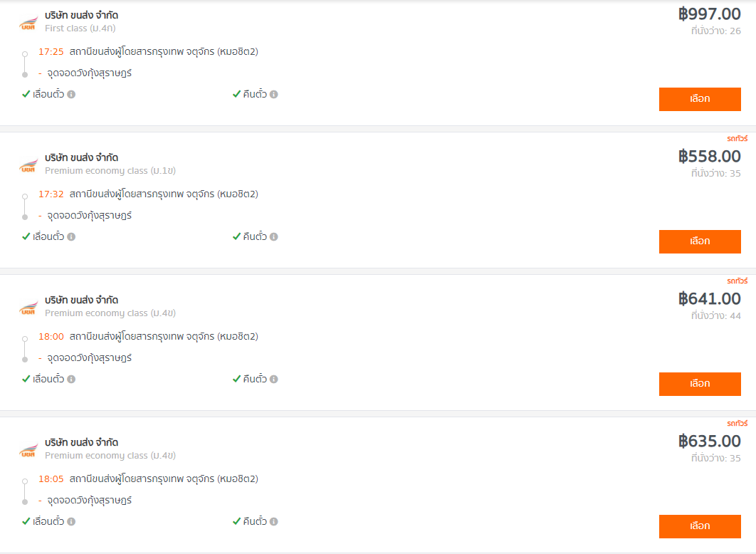Click the 17:25 departure station name
This screenshot has width=756, height=554.
(x=164, y=51)
